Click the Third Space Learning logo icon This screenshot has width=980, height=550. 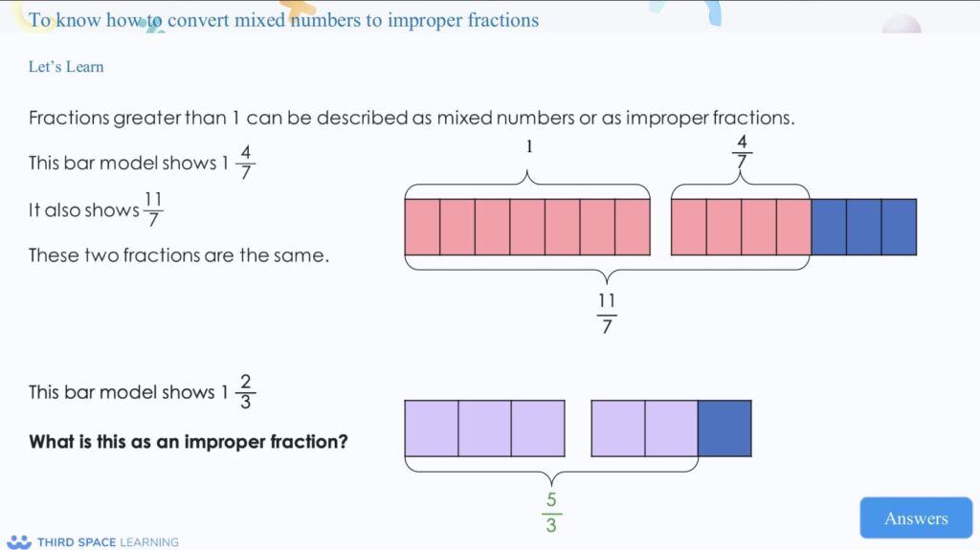tap(19, 541)
